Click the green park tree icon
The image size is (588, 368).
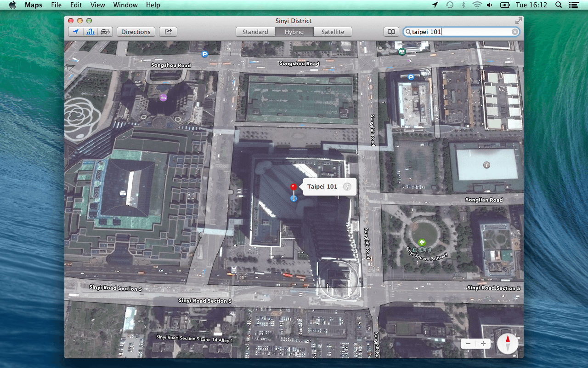click(x=422, y=242)
